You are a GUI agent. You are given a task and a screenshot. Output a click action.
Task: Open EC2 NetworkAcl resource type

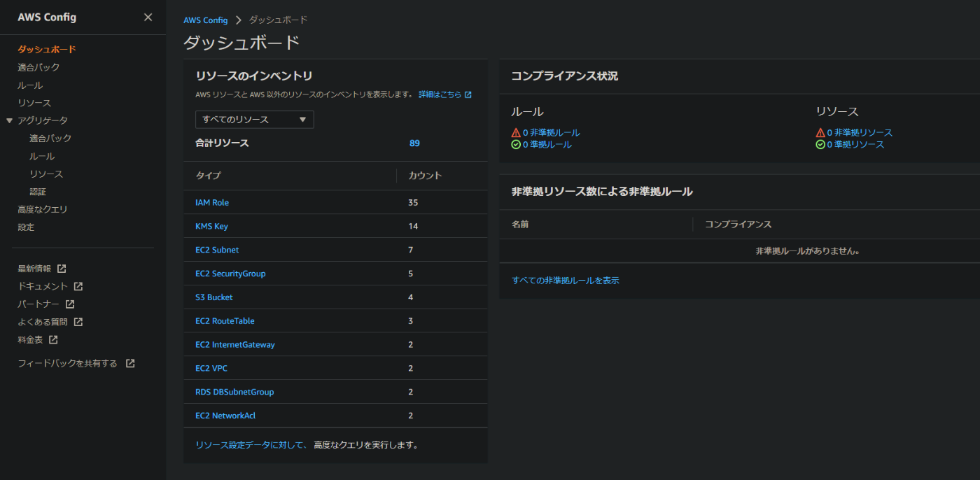click(x=225, y=416)
